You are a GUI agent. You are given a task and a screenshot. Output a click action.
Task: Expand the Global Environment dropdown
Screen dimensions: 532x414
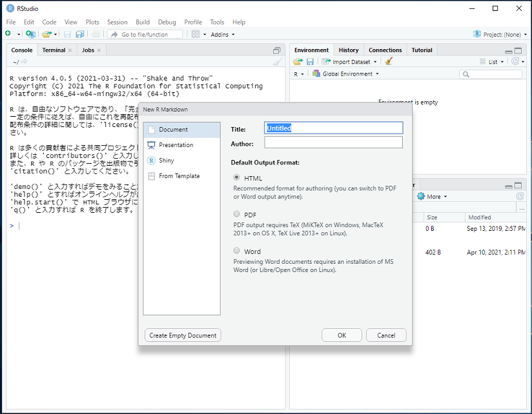345,74
